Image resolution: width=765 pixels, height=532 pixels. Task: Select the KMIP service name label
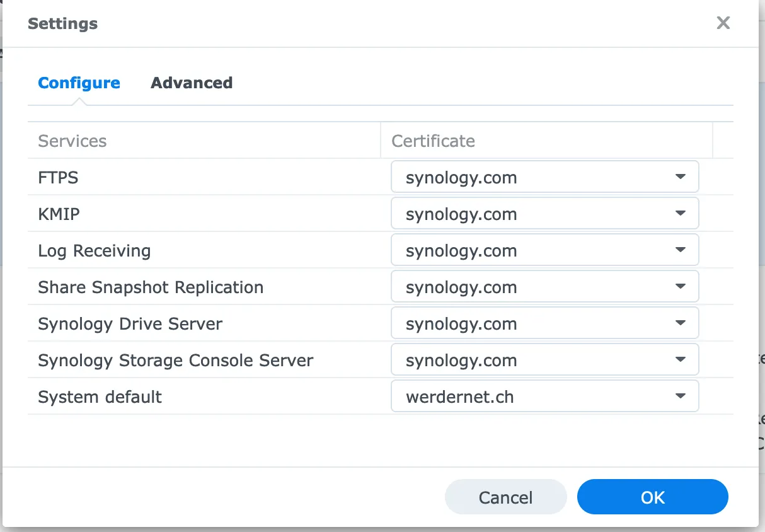coord(59,214)
